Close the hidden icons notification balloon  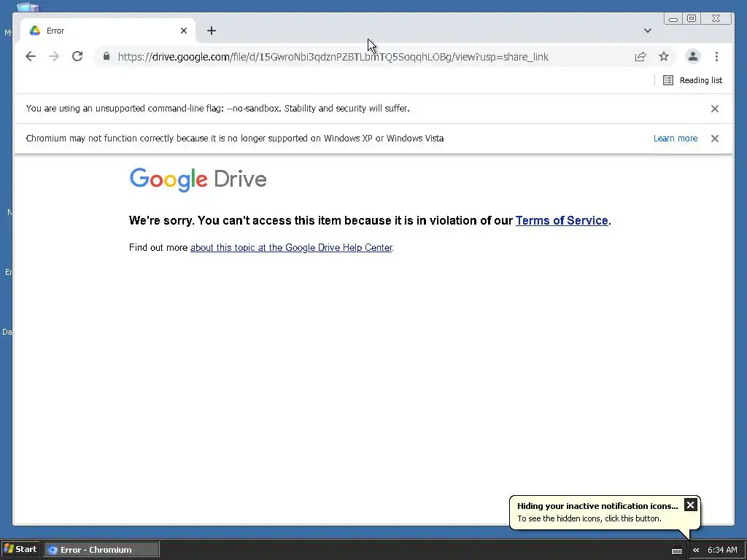pos(690,505)
